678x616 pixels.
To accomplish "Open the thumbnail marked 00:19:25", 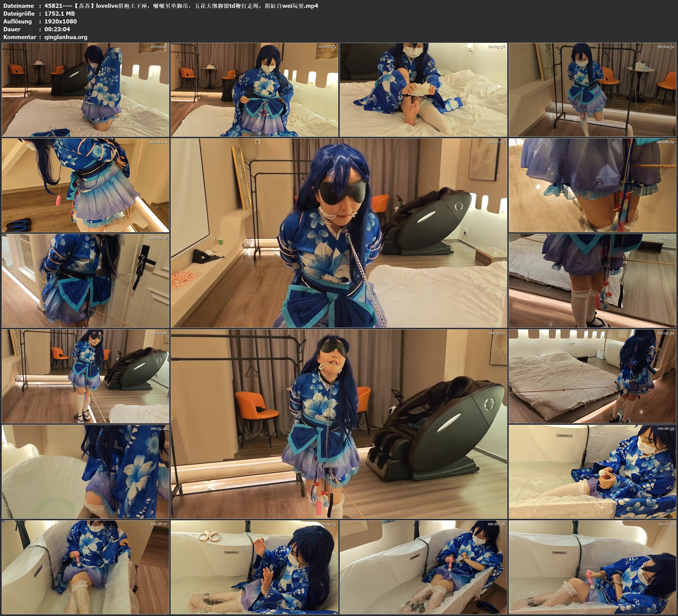I will point(254,567).
